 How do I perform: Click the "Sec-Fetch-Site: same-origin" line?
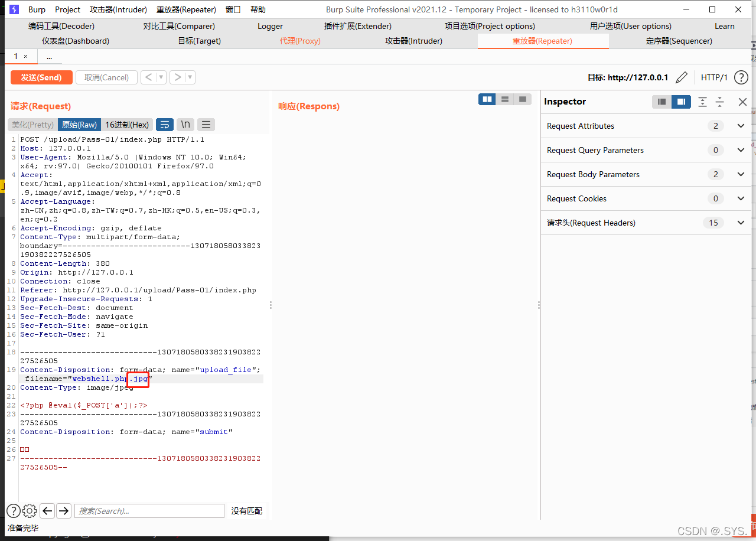pos(84,325)
